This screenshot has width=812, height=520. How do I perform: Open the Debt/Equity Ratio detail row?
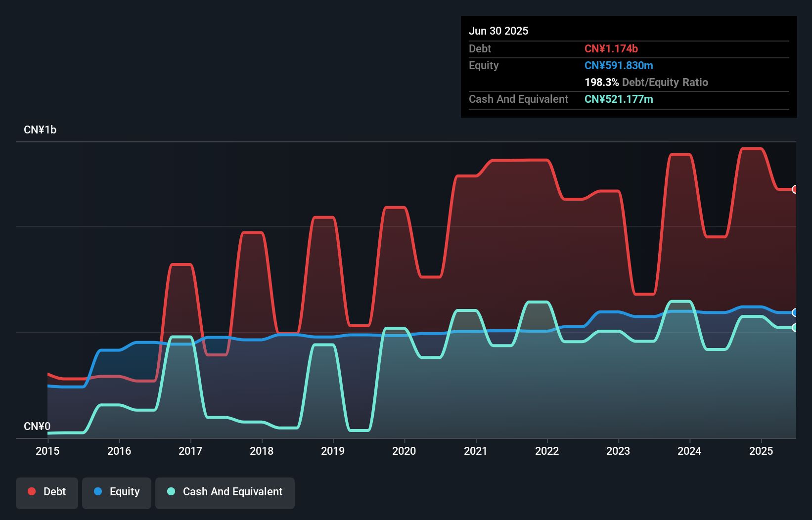[x=646, y=82]
